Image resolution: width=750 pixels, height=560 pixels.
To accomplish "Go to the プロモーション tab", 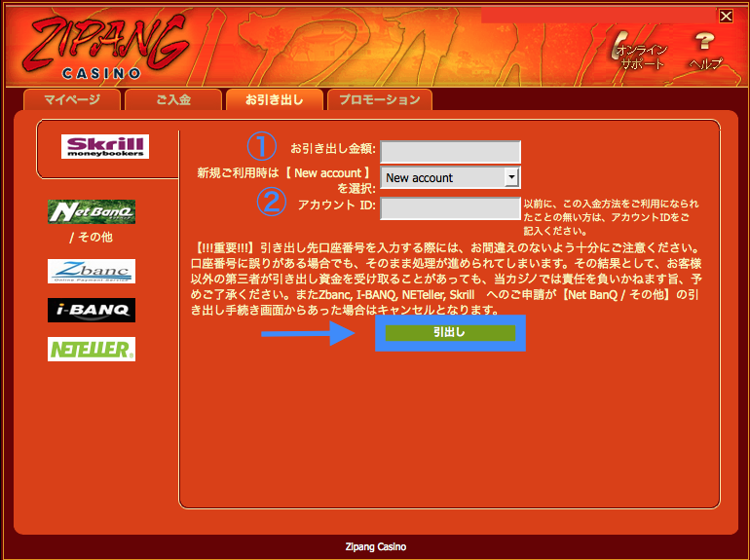I will point(380,99).
